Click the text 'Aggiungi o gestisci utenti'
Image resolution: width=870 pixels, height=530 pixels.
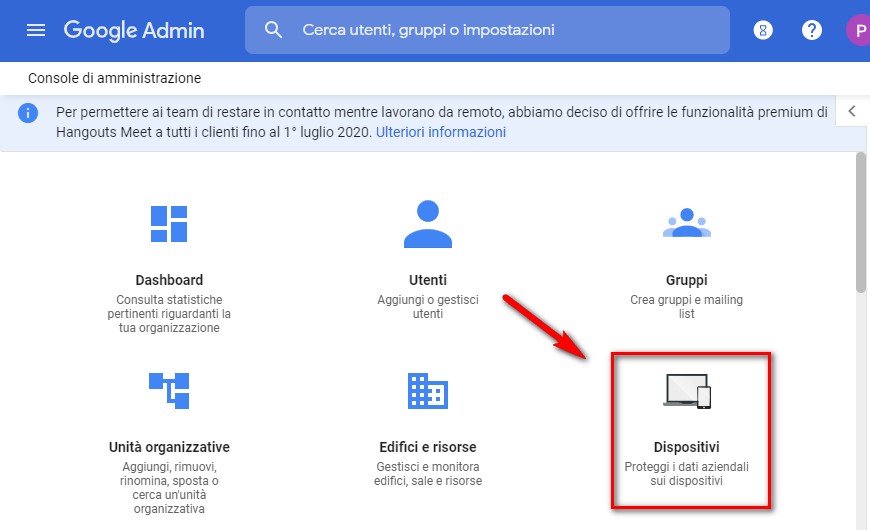tap(428, 306)
